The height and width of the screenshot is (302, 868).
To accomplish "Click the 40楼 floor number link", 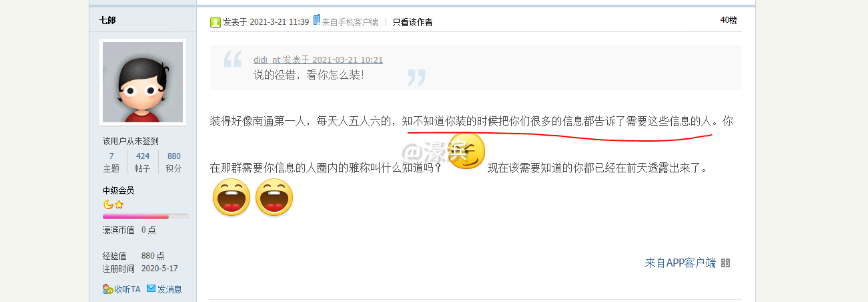I will (729, 20).
